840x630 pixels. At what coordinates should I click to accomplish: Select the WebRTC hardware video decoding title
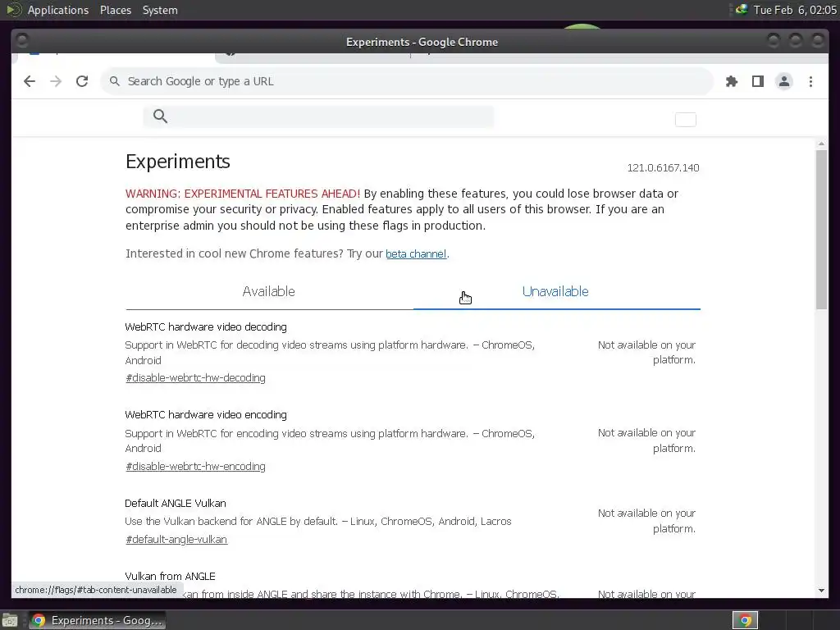pos(206,326)
